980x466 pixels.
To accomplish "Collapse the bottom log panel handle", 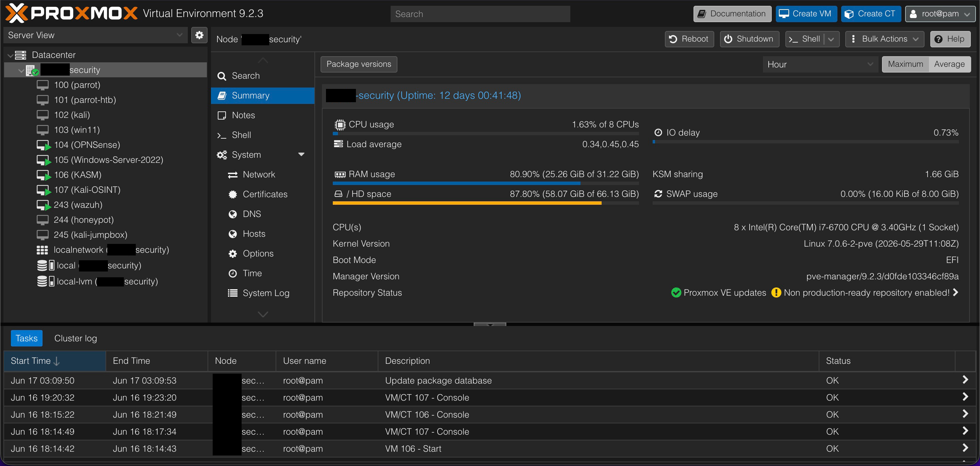I will [x=490, y=324].
